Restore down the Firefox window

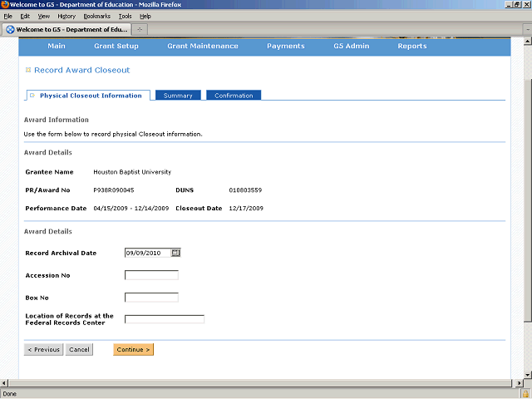pyautogui.click(x=517, y=4)
